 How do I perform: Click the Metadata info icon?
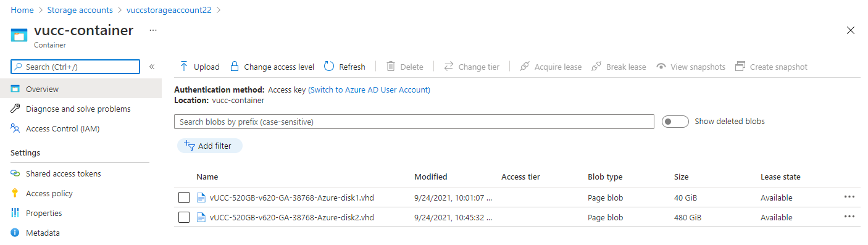point(15,233)
